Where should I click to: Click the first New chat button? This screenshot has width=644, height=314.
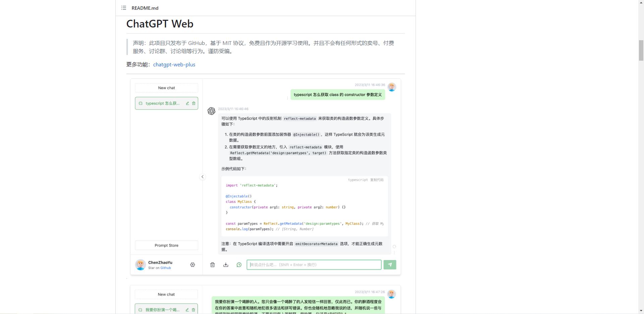[166, 88]
